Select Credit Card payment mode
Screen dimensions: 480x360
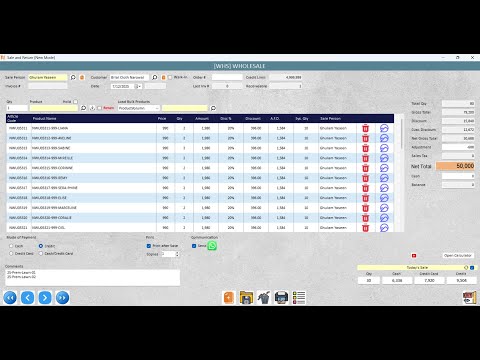(11, 254)
